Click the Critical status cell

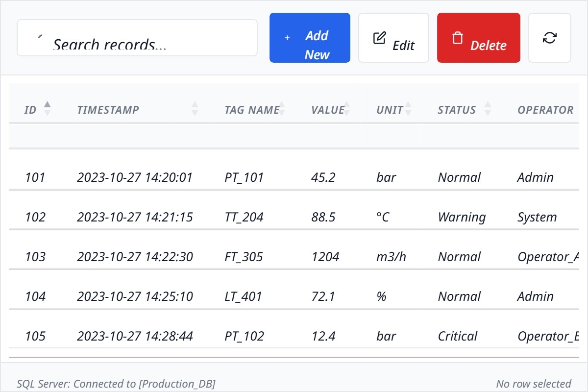pyautogui.click(x=458, y=336)
